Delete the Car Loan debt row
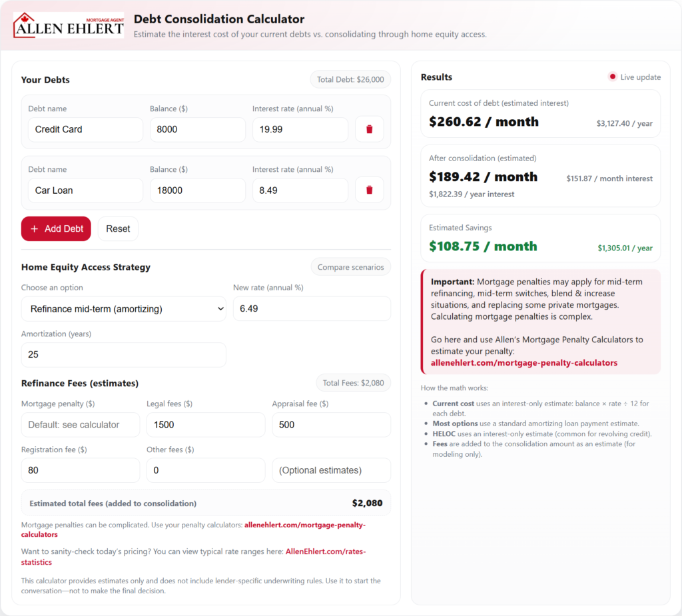Viewport: 682px width, 616px height. 369,190
